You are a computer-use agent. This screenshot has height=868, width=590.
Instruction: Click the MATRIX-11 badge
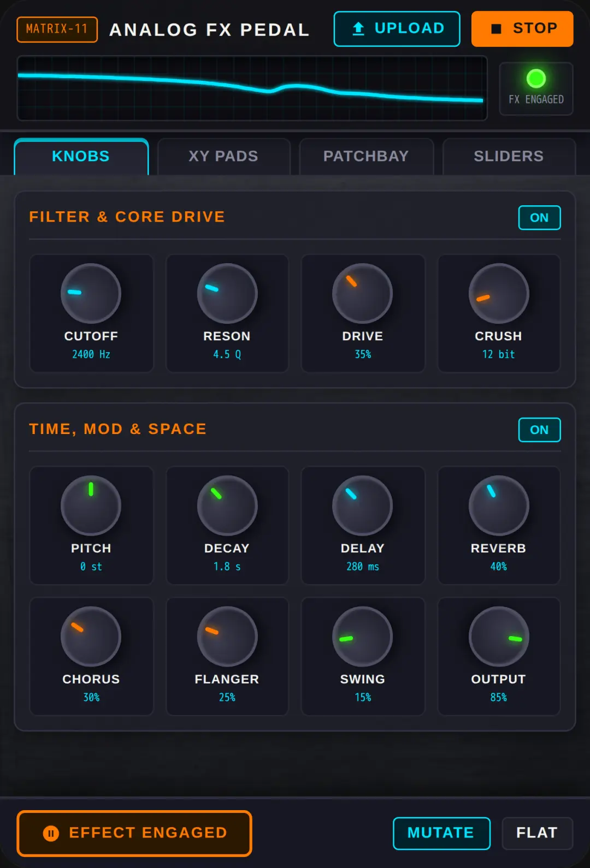tap(57, 29)
